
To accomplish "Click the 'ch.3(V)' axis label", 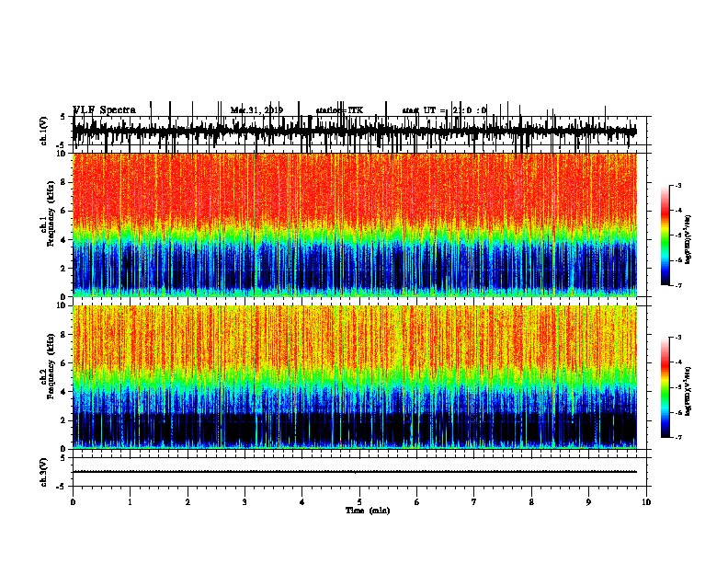I will coord(44,472).
